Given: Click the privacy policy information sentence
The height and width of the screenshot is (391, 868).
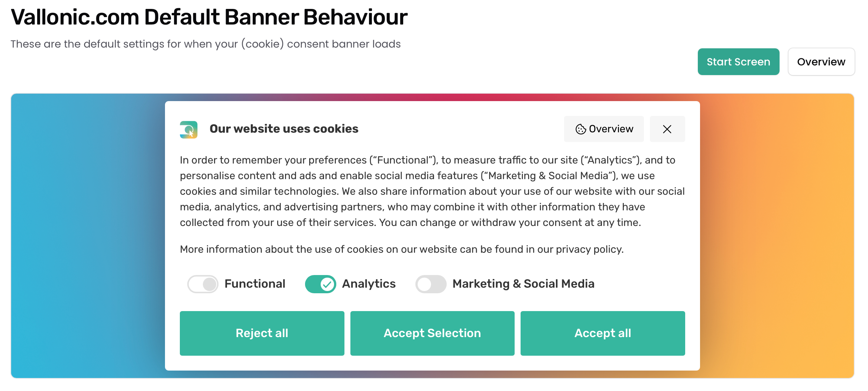Looking at the screenshot, I should [402, 249].
